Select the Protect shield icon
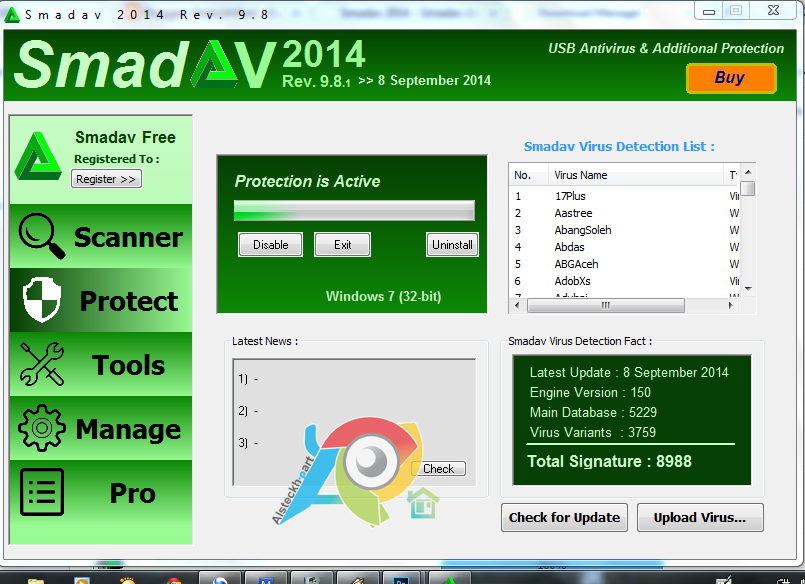Viewport: 805px width, 584px height. pyautogui.click(x=42, y=300)
